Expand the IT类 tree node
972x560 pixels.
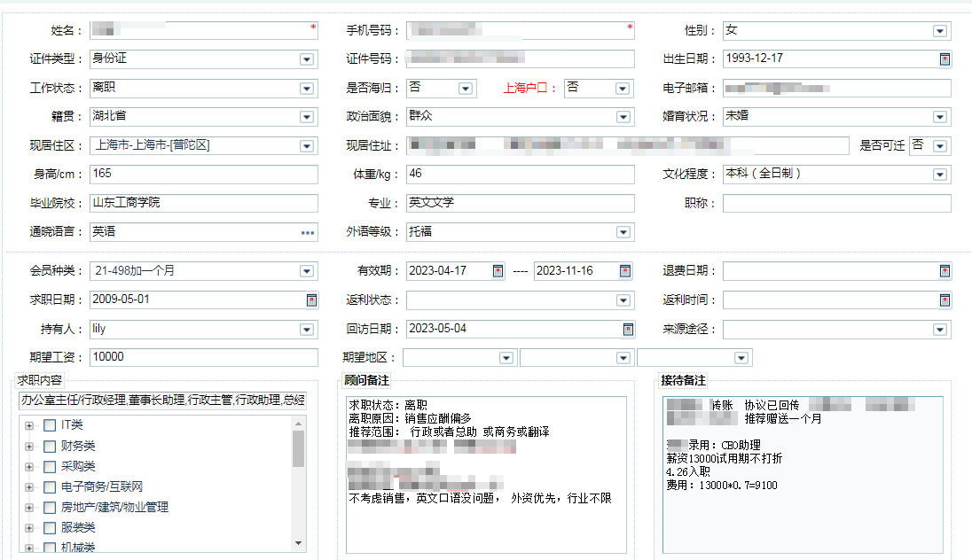point(29,425)
